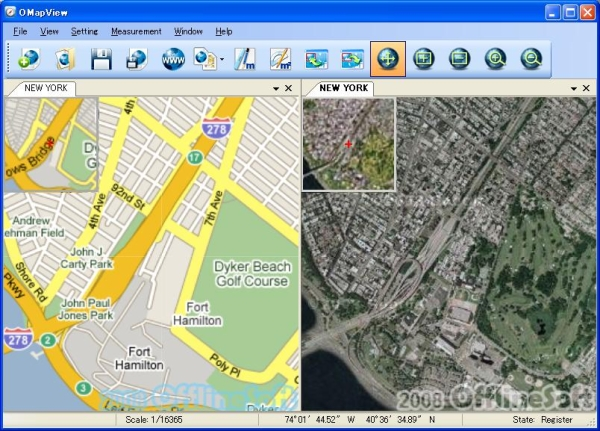Click the exit 3 marker on map
This screenshot has height=431, width=600.
pyautogui.click(x=83, y=388)
